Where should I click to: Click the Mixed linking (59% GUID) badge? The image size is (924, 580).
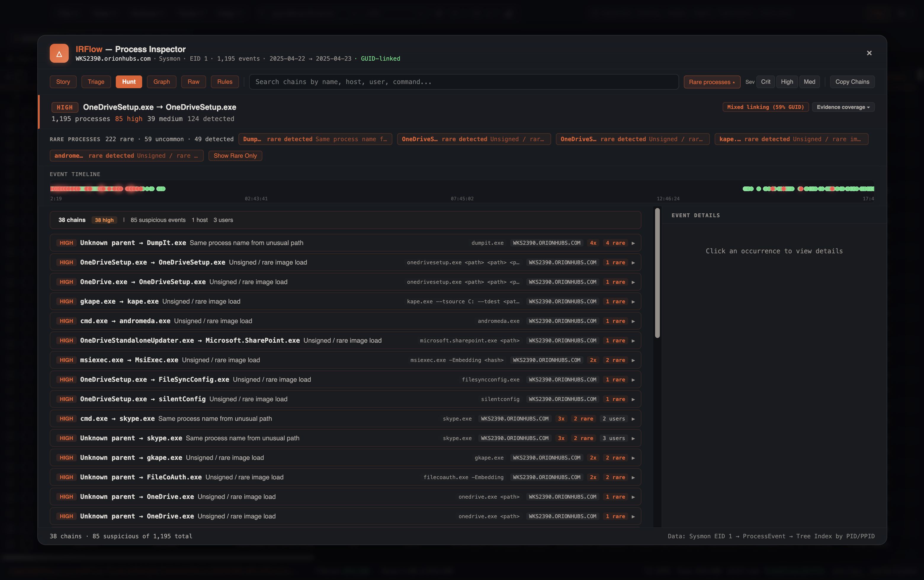click(766, 107)
